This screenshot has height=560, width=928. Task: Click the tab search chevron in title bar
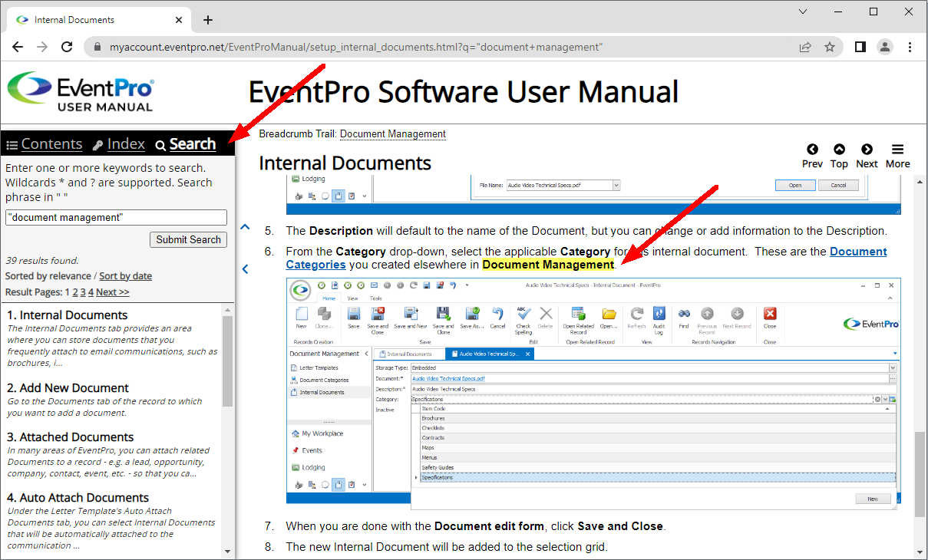803,12
